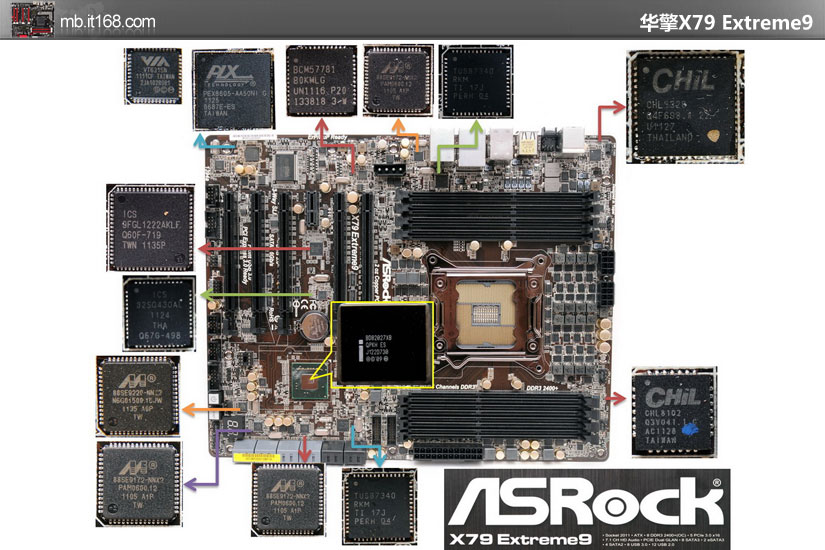Click the motherboard icon in header

29,21
